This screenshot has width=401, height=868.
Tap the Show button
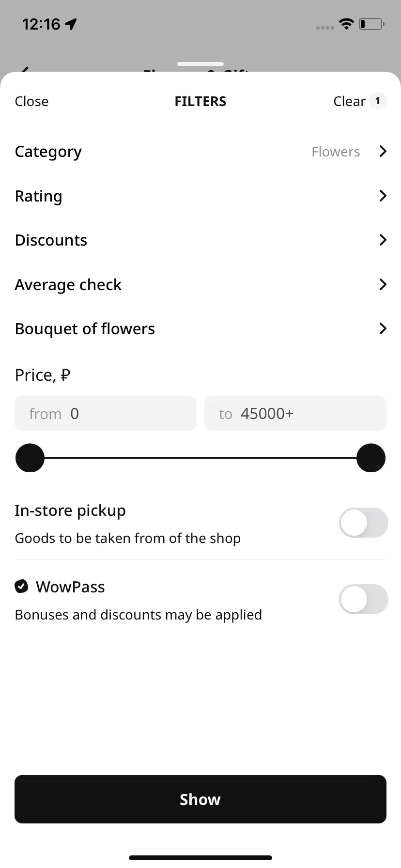coord(200,799)
